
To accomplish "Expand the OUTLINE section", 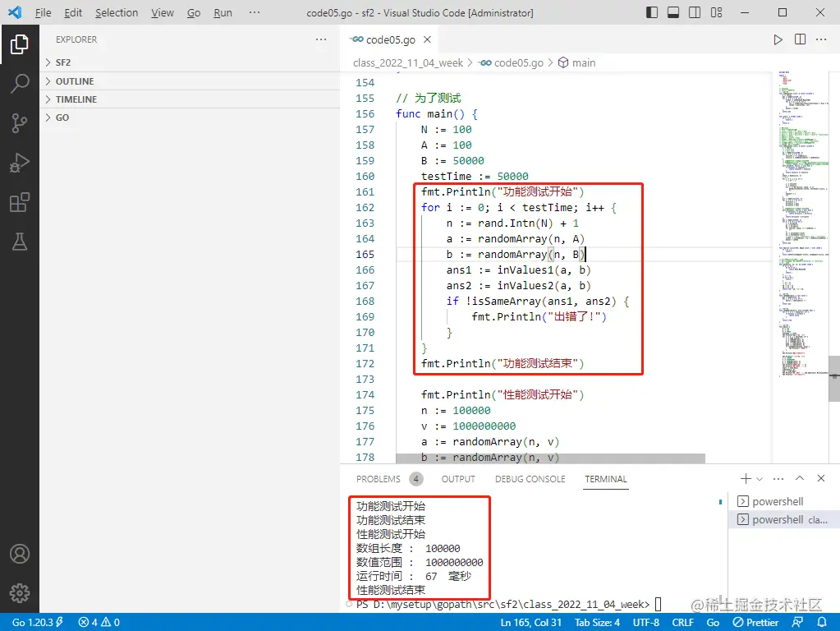I will [x=190, y=81].
